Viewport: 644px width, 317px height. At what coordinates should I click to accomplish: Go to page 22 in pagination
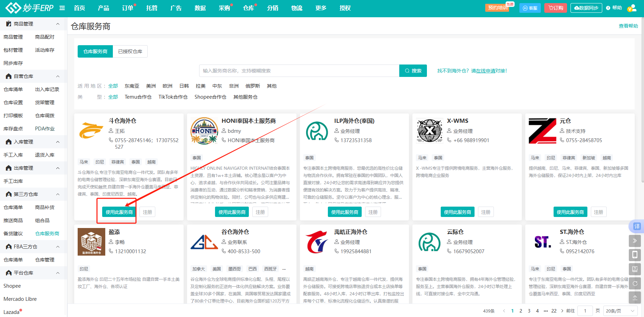(554, 311)
